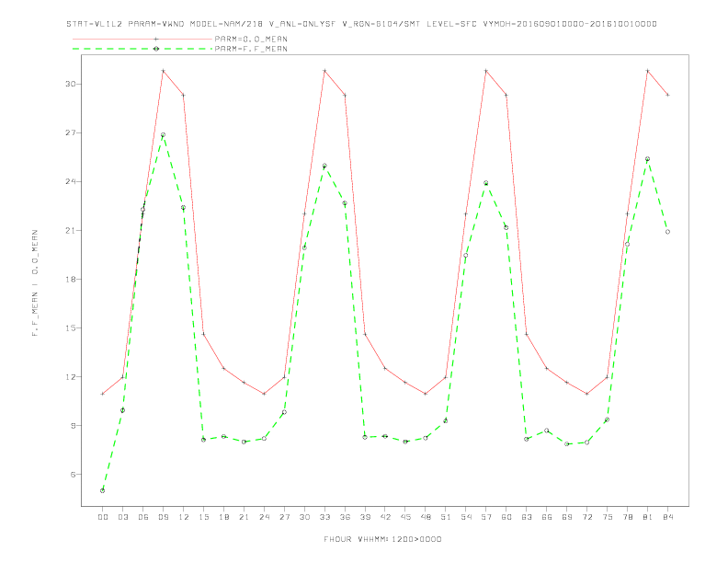
Task: Click the y-axis tick label 9
Action: coord(73,426)
